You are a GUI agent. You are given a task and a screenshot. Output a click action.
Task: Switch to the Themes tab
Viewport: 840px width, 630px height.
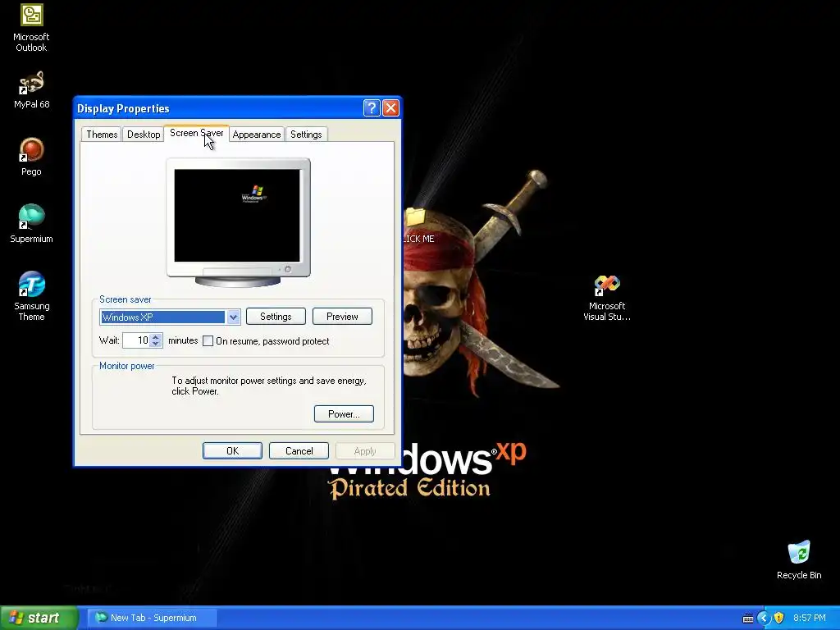[x=102, y=135]
